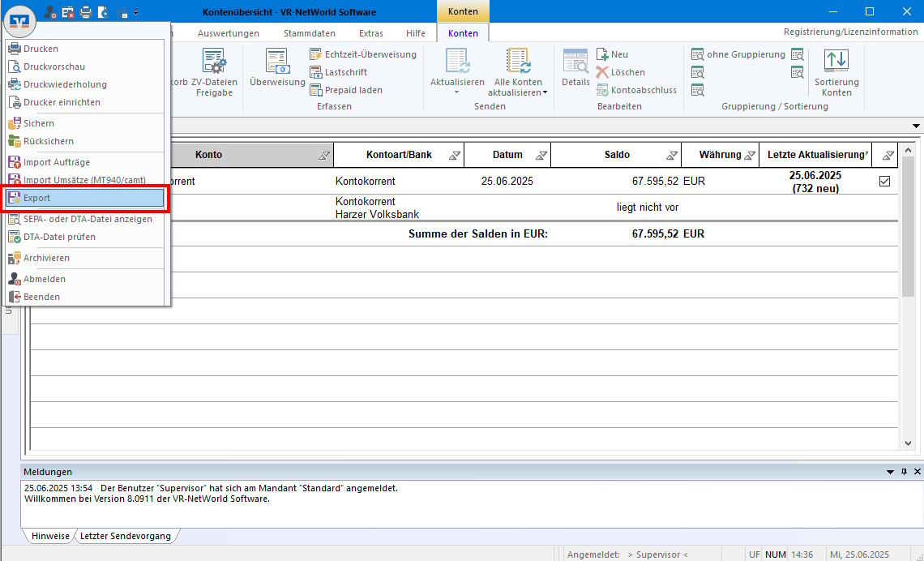Select Rücksichern from the menu
Viewport: 924px width, 561px height.
coord(85,141)
